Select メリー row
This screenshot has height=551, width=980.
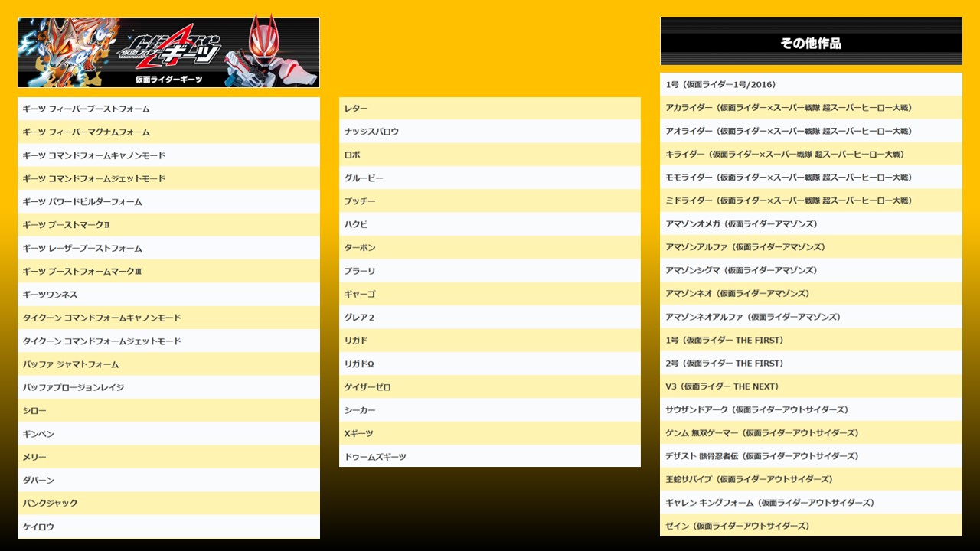click(x=168, y=457)
